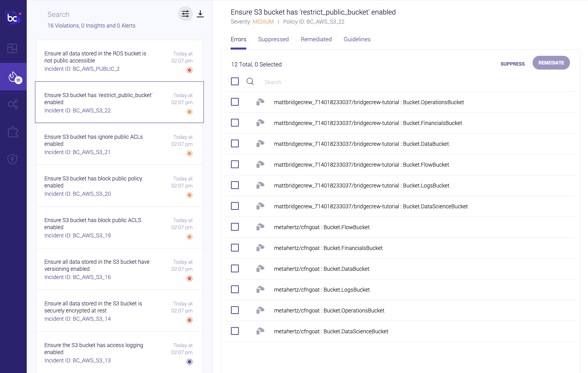Click 'Policy ID: BC_AWS_S3_22' text
The width and height of the screenshot is (588, 373).
(314, 22)
